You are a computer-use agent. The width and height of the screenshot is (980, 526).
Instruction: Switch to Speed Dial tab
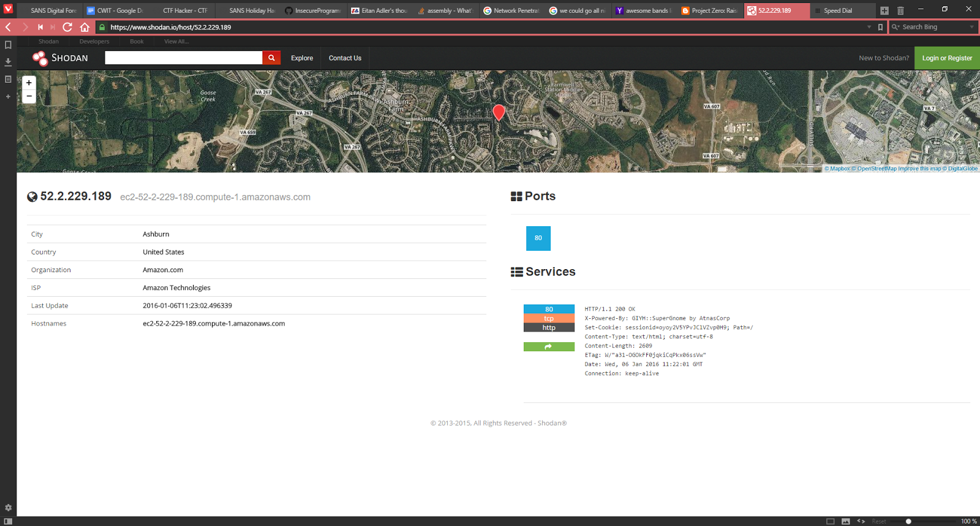pos(842,10)
